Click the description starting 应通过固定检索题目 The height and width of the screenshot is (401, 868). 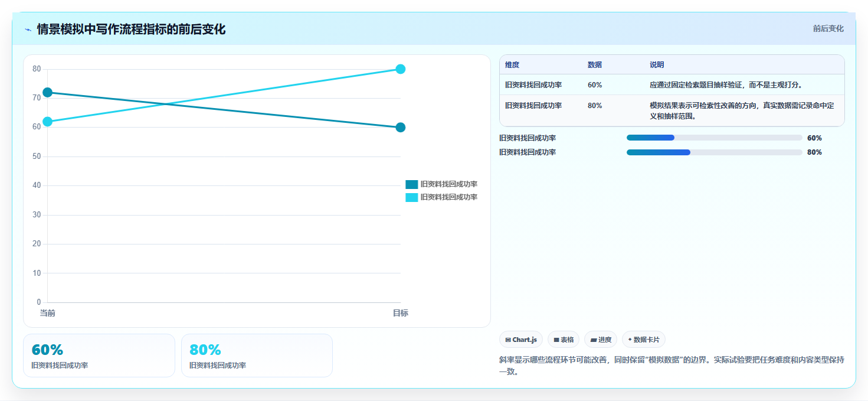tap(726, 85)
